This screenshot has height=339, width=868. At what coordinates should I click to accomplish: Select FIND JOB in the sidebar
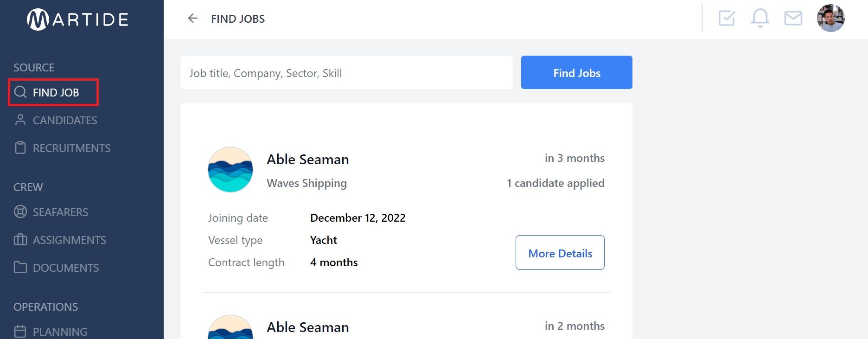coord(53,92)
